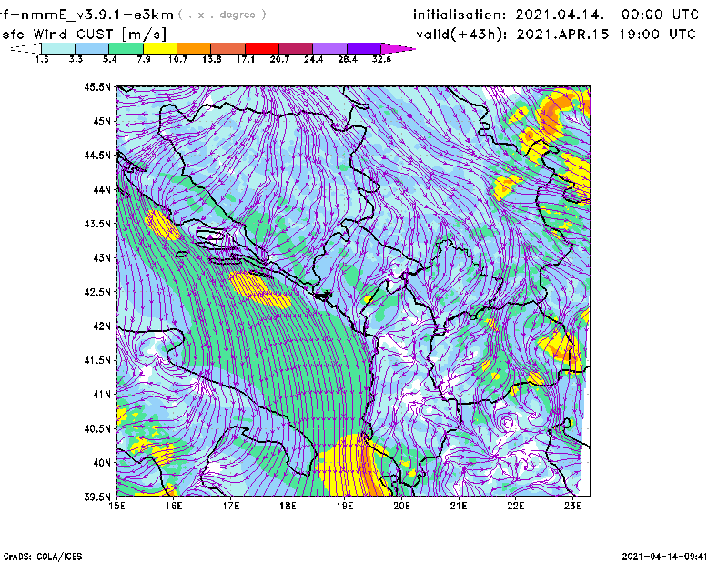Viewport: 728px width, 562px height.
Task: Click the '42.5N' latitude label
Action: pyautogui.click(x=97, y=292)
